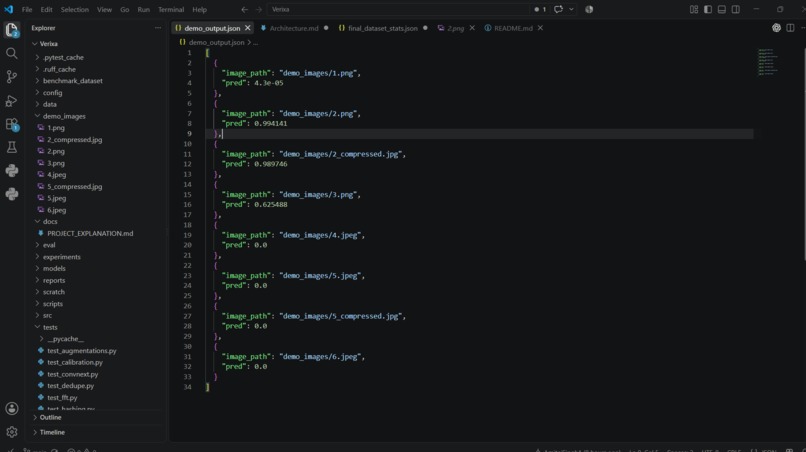This screenshot has height=452, width=806.
Task: Toggle the secondary side bar
Action: click(736, 9)
